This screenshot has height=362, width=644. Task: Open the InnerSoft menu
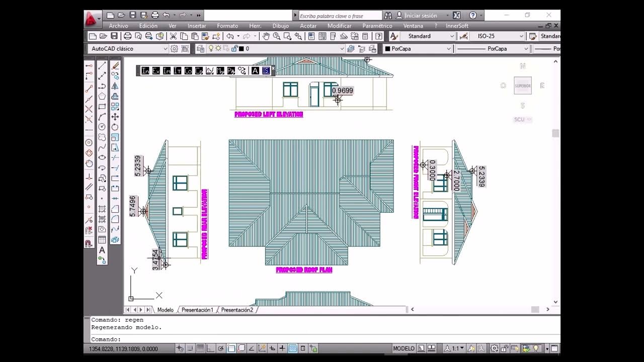point(457,26)
